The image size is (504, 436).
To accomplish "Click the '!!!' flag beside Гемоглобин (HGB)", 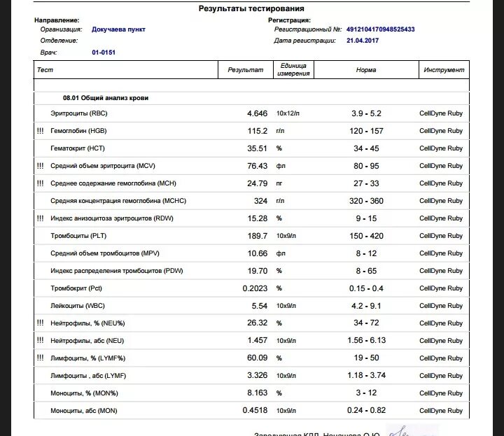I will pyautogui.click(x=40, y=130).
